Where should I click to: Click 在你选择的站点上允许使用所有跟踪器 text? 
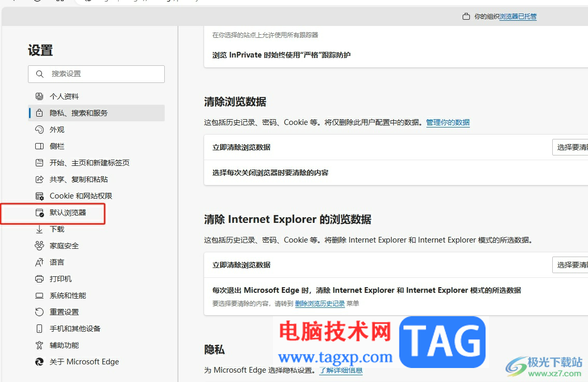click(x=265, y=35)
